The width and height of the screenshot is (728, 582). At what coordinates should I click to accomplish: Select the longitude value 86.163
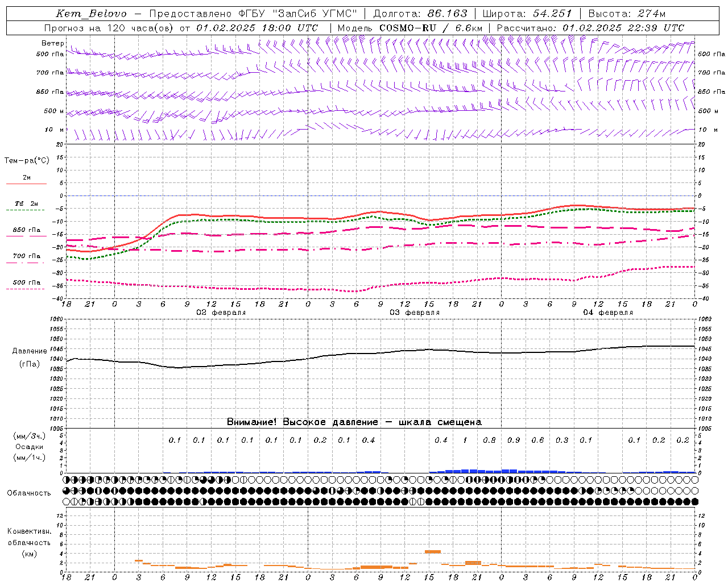[x=447, y=14]
